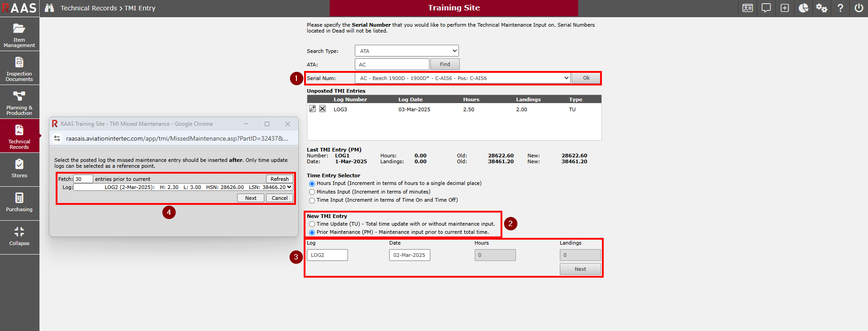Open the Search Type dropdown

(x=406, y=51)
